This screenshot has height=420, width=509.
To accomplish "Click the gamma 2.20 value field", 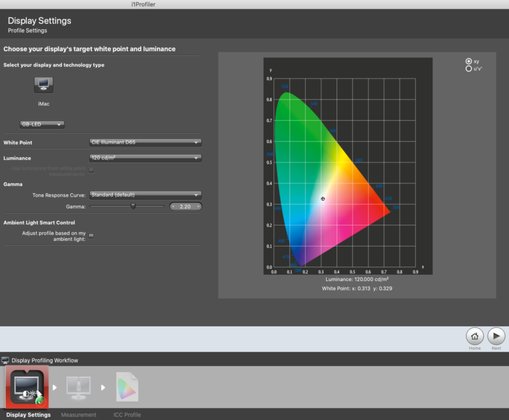I will click(x=185, y=206).
